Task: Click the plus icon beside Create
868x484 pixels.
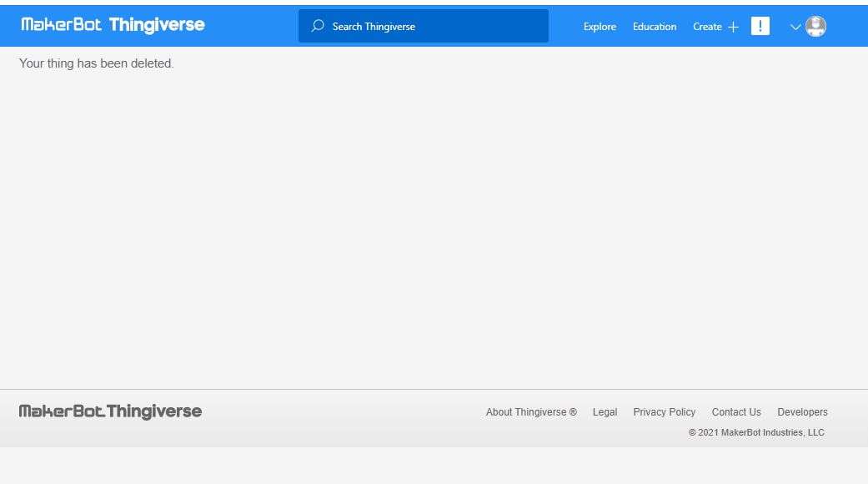Action: 734,28
